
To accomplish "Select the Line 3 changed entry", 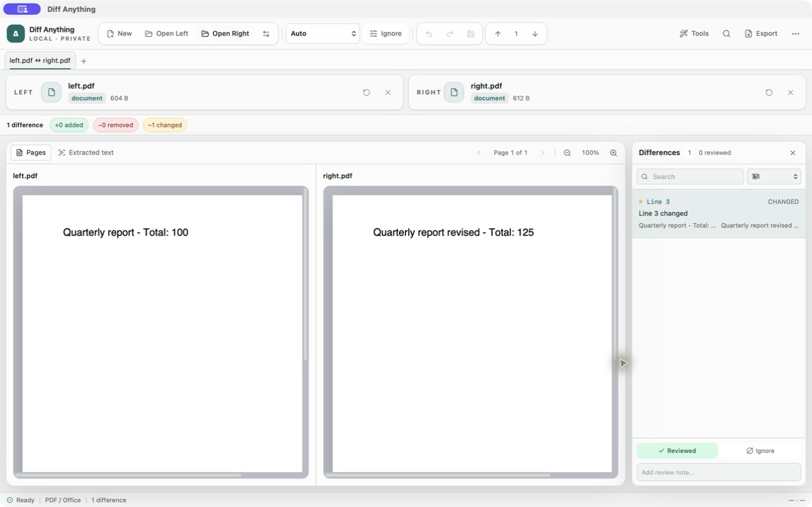I will [719, 213].
